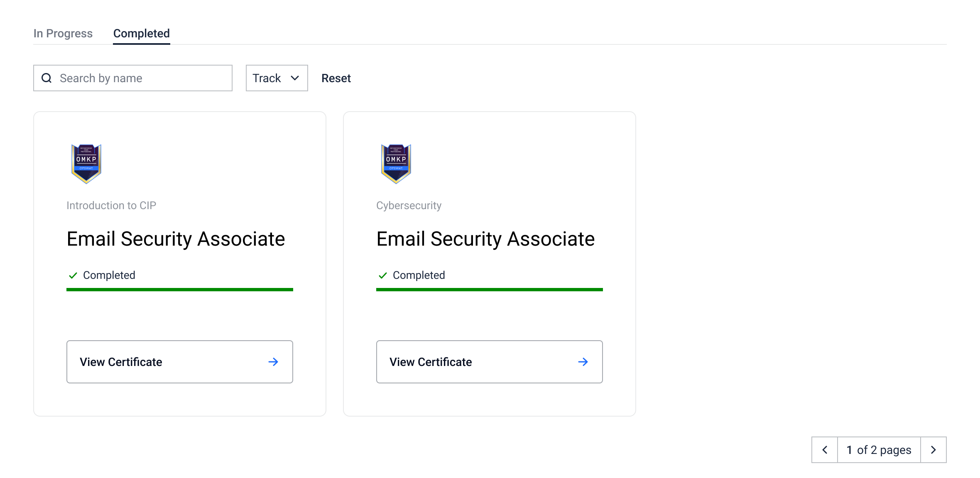Go to the next page chevron

click(933, 450)
